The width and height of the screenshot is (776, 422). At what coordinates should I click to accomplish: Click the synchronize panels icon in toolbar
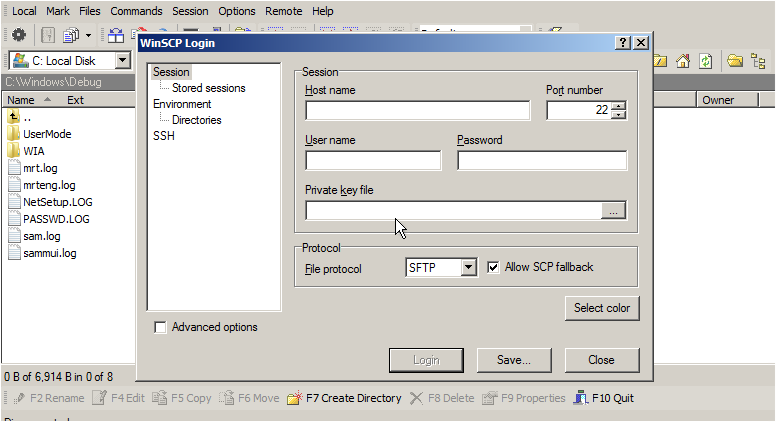tap(116, 35)
